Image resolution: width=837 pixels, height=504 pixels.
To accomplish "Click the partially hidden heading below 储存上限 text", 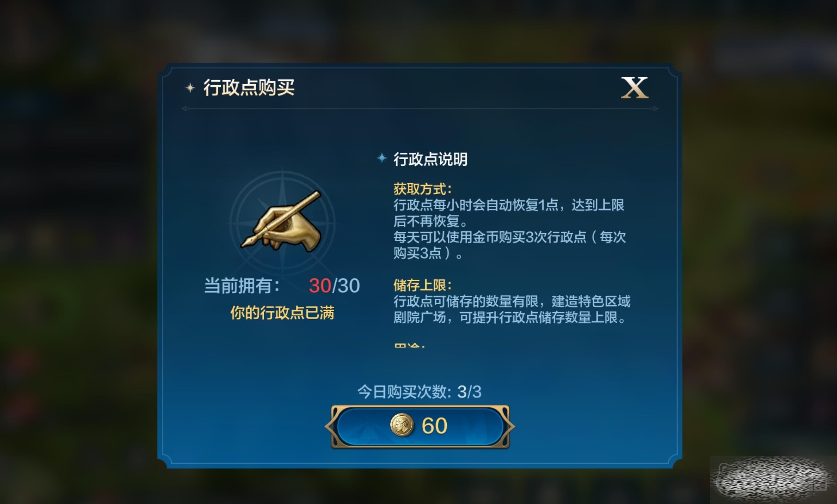I will tap(409, 345).
